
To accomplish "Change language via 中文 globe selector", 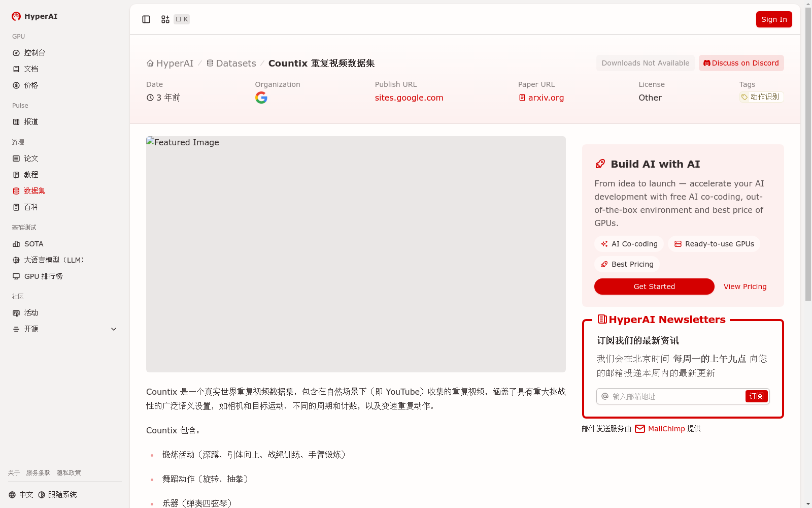I will click(x=21, y=495).
